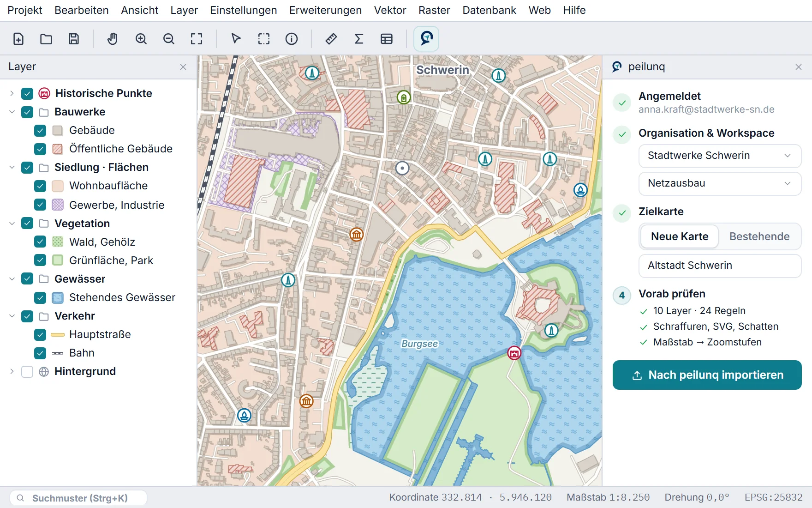This screenshot has height=508, width=812.
Task: Click the EPSG:25832 status bar entry
Action: (x=773, y=497)
